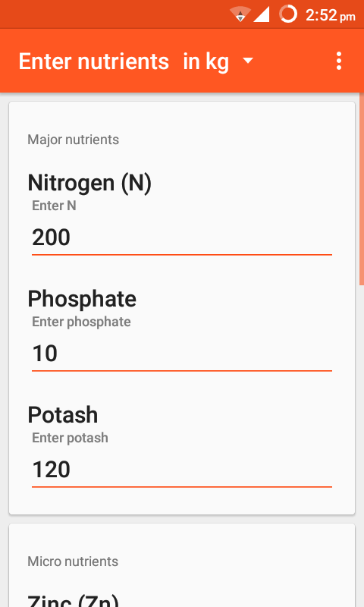Tap the 'Micro nutrients' section label
Viewport: 364px width, 607px height.
(73, 561)
